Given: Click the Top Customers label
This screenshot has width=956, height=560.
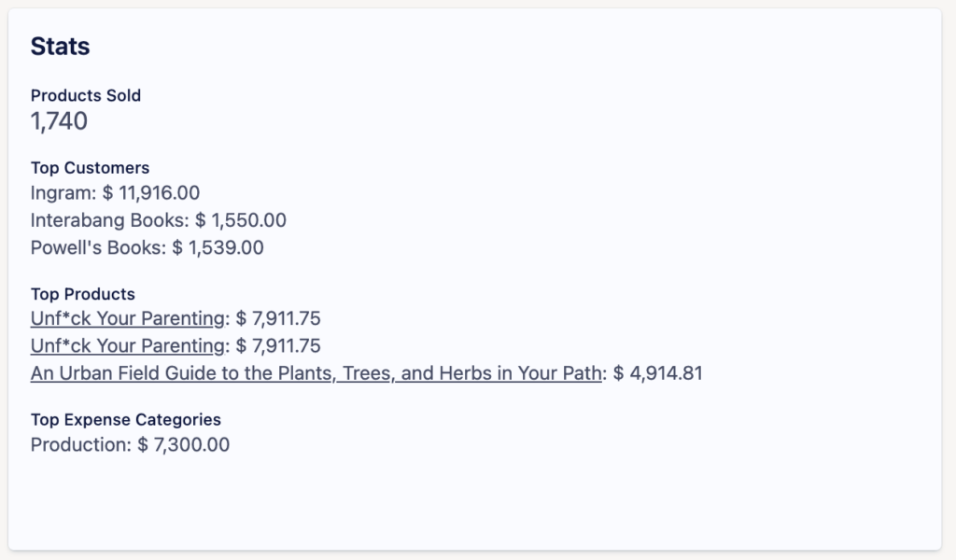Looking at the screenshot, I should click(x=90, y=168).
